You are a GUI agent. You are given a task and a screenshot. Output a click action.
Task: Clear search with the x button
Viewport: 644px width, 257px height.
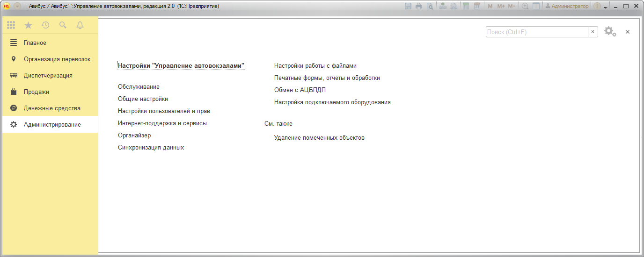tap(593, 32)
